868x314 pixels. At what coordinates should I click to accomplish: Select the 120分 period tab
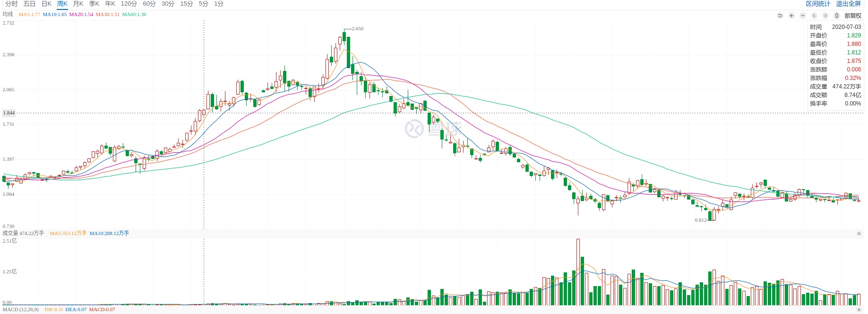pos(129,4)
